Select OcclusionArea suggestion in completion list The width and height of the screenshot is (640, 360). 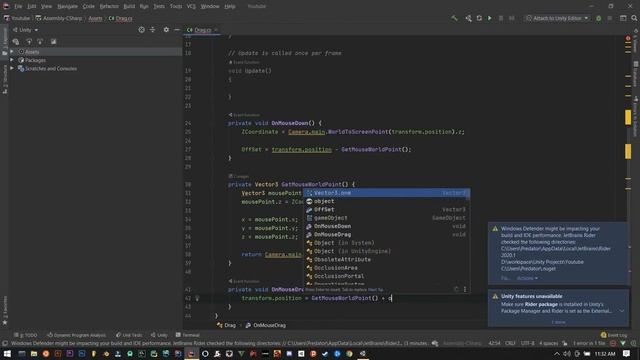[386, 268]
